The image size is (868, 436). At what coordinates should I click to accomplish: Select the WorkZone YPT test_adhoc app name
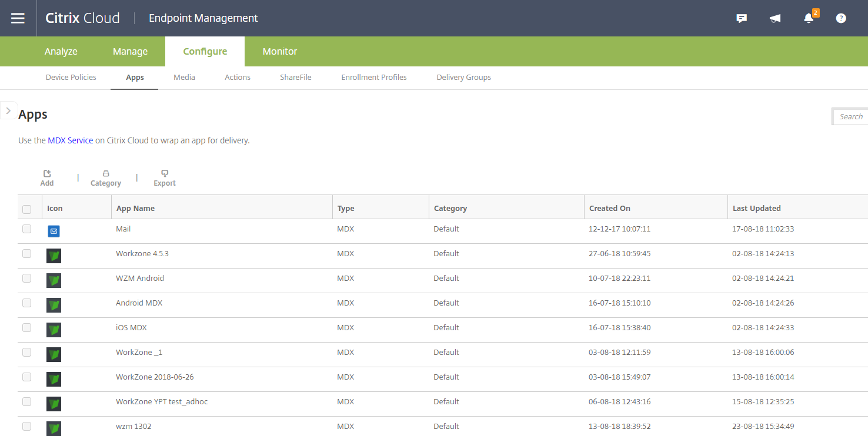point(162,401)
